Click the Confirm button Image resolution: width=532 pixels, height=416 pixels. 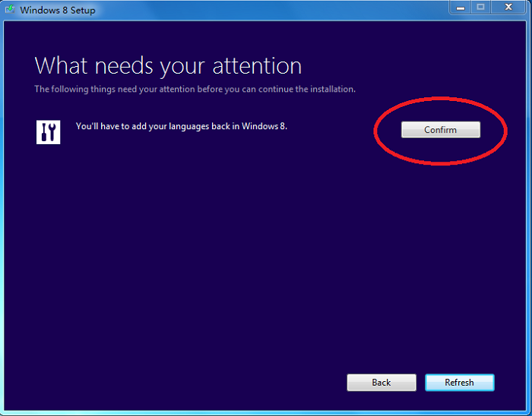tap(441, 130)
